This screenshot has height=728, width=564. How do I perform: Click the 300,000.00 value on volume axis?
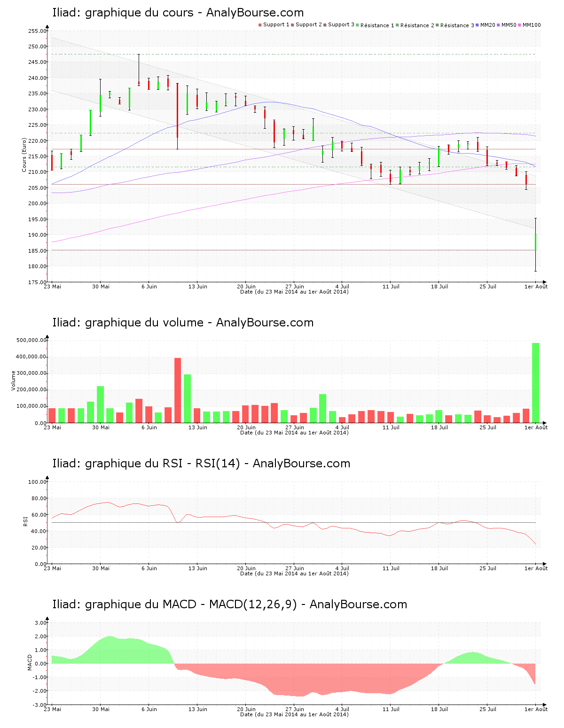31,373
